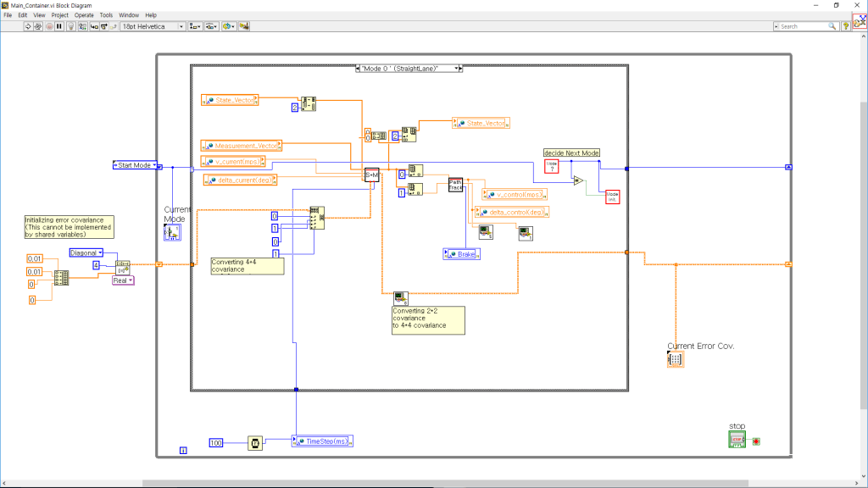
Task: Toggle Retain Wire Values button
Action: pos(81,26)
